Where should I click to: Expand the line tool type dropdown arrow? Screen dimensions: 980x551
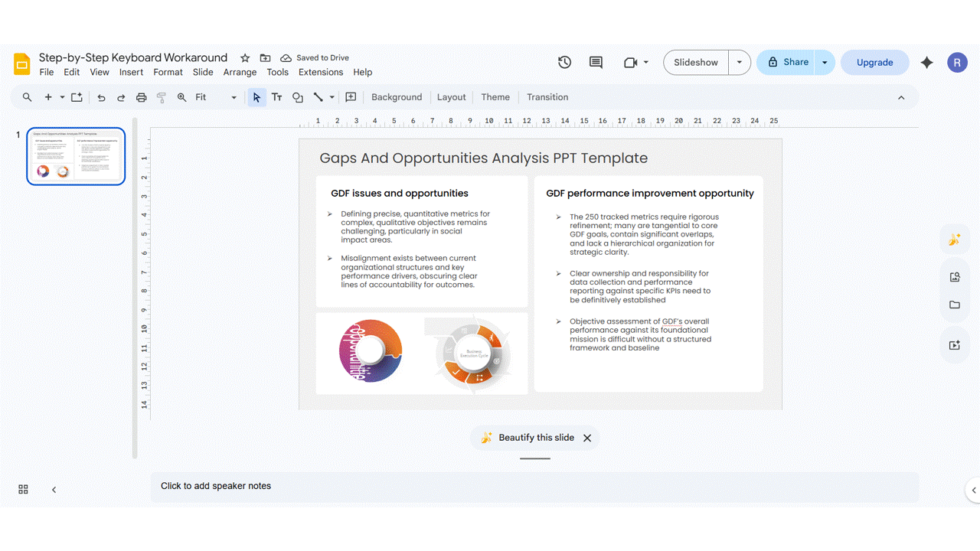tap(332, 97)
